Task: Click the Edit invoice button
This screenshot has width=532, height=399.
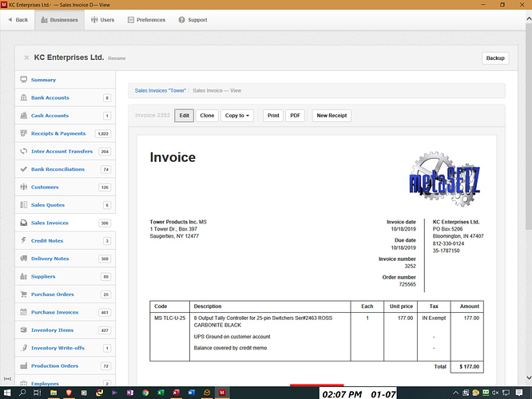Action: point(185,116)
